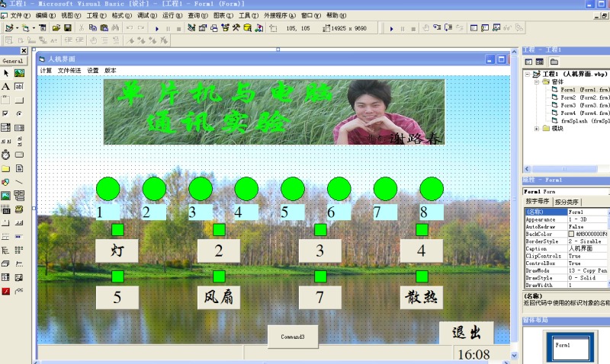
Task: Click the BackColor property color swatch
Action: point(571,234)
